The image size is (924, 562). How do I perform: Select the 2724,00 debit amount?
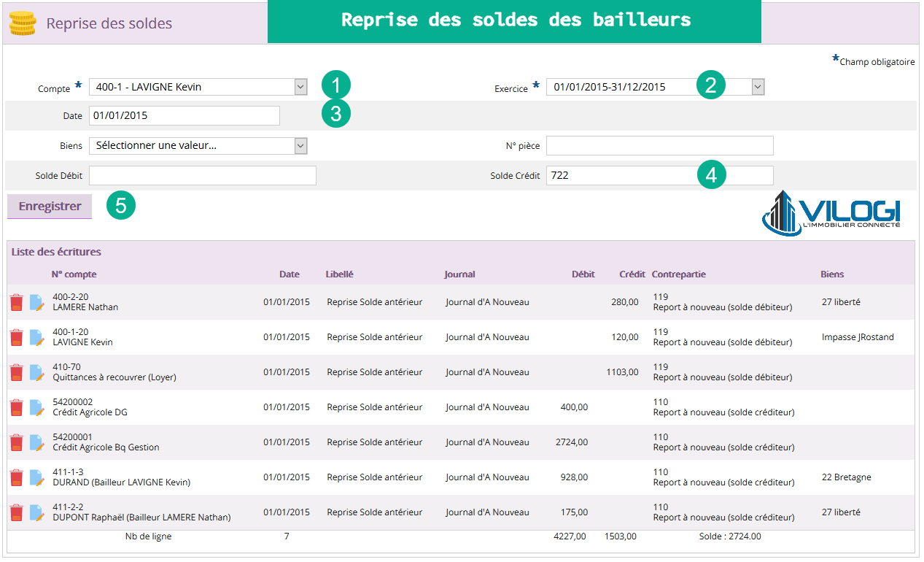point(572,442)
